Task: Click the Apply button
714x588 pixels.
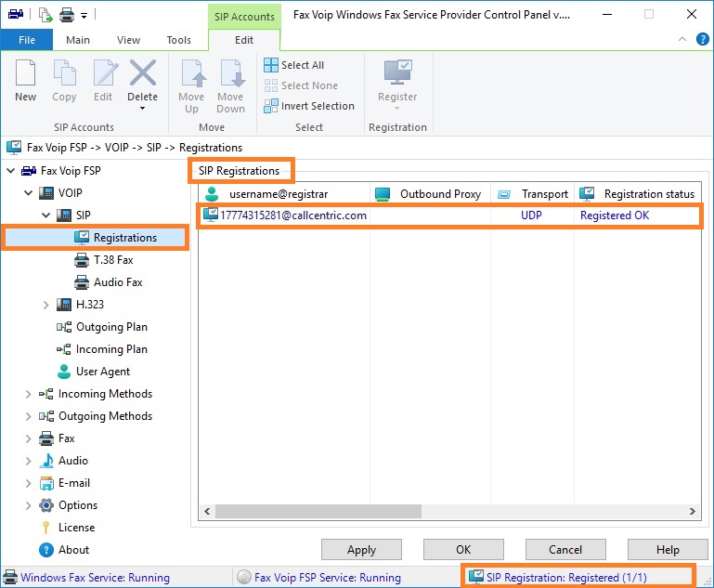Action: (x=361, y=550)
